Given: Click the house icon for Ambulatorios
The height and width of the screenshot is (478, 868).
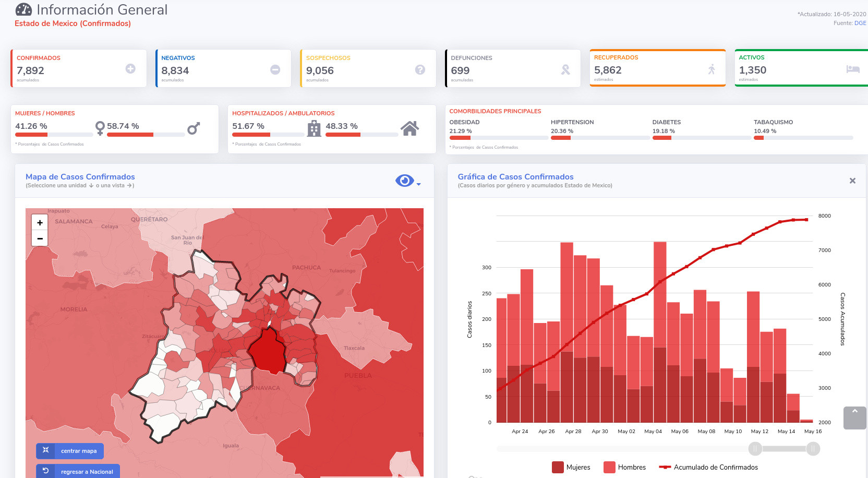Looking at the screenshot, I should point(409,128).
